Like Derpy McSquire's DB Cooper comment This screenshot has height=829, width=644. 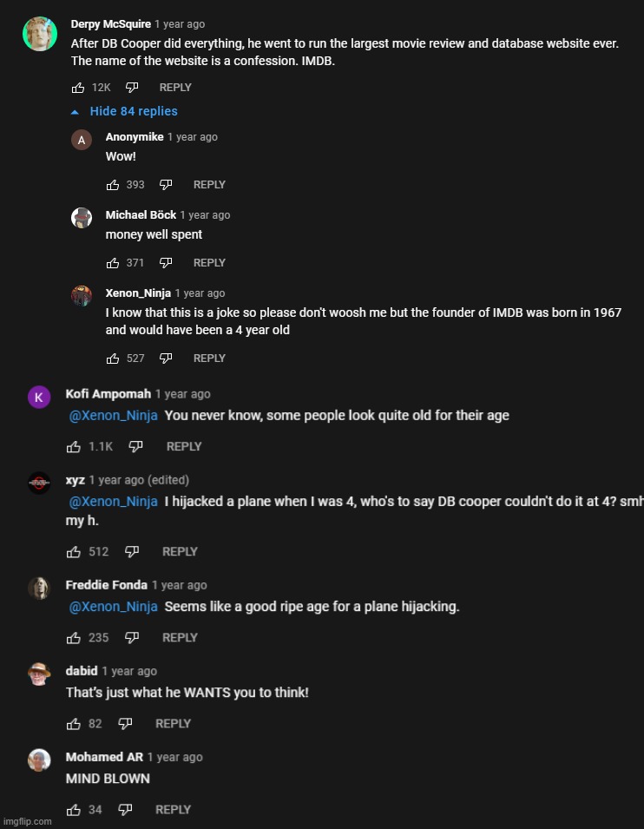[78, 88]
